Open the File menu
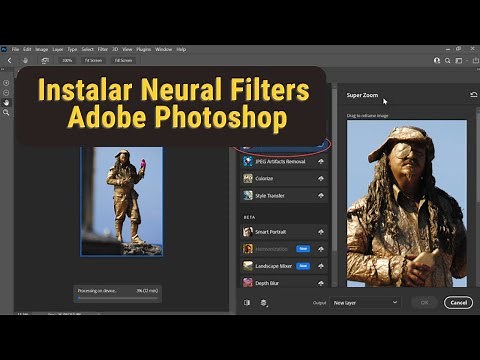The height and width of the screenshot is (360, 480). pos(15,49)
